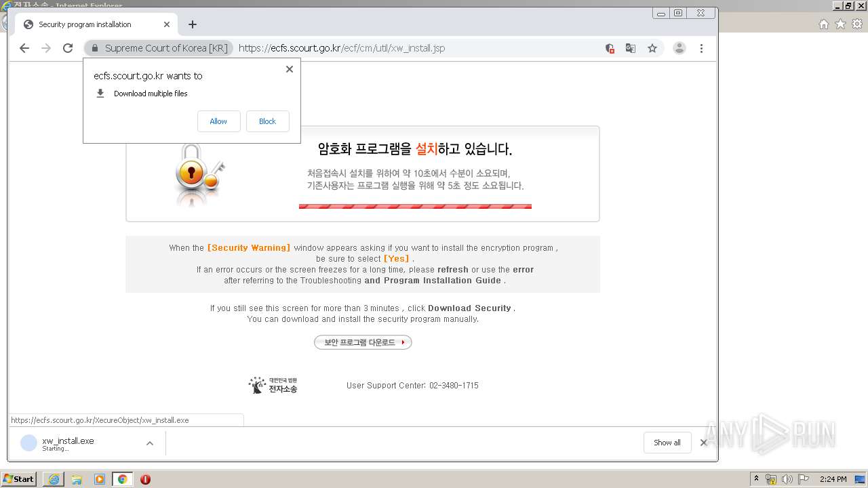
Task: Click the Korean encryption program heading
Action: pos(415,149)
